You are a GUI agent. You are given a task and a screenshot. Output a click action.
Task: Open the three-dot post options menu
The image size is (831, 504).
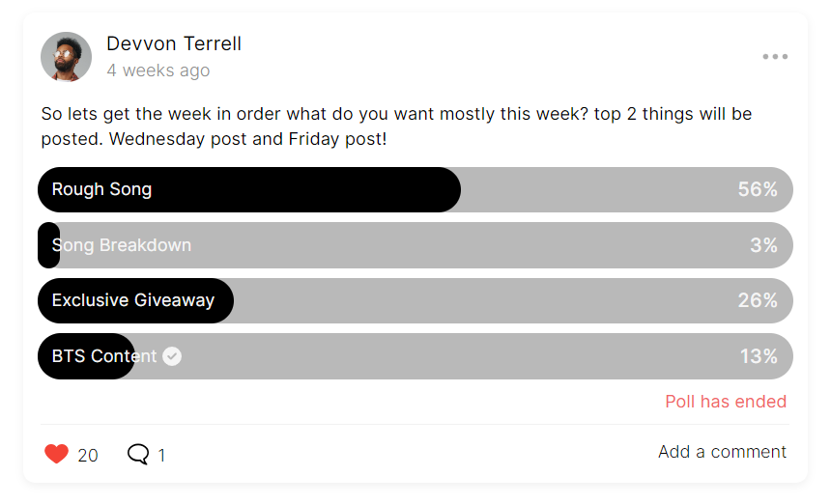click(x=775, y=57)
